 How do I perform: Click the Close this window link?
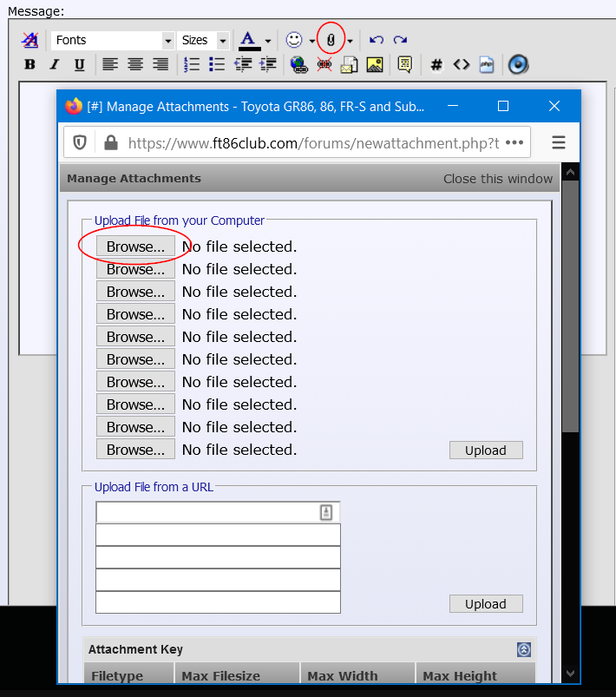(497, 179)
